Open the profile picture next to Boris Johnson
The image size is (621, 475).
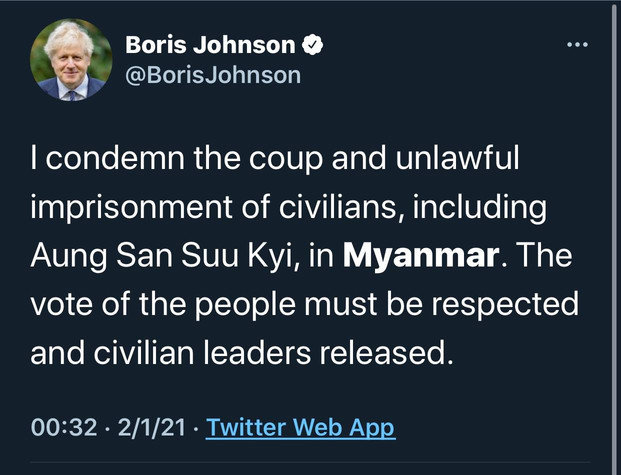[71, 60]
